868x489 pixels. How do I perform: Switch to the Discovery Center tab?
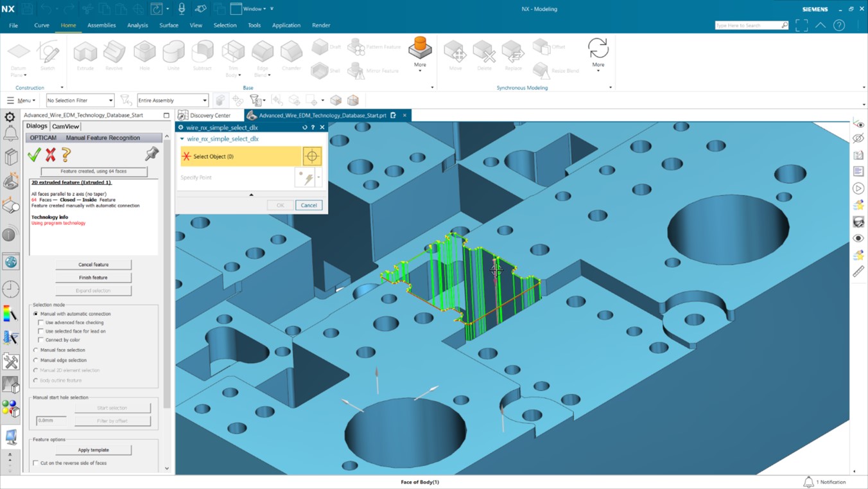[x=209, y=115]
